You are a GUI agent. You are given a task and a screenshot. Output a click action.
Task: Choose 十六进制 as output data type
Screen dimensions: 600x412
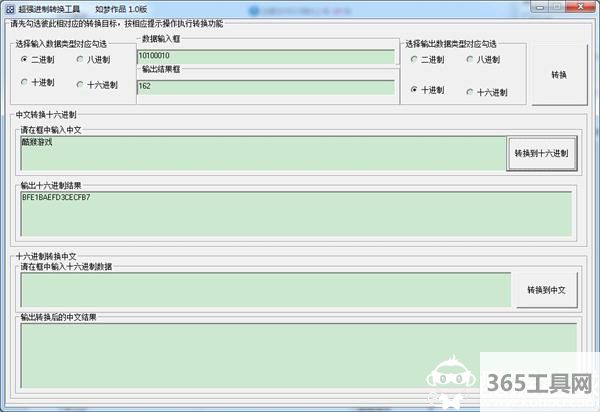click(470, 92)
